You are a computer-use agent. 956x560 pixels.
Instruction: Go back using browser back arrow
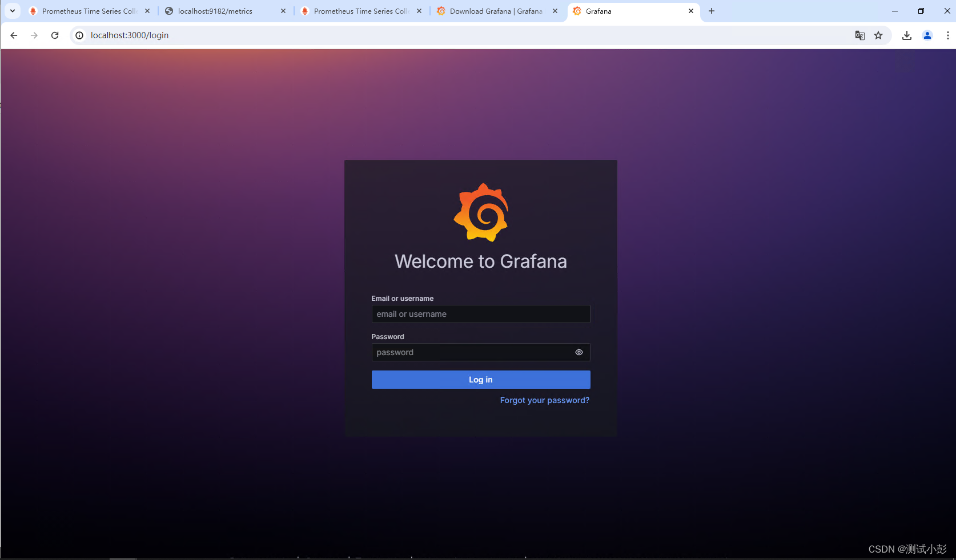(x=14, y=35)
